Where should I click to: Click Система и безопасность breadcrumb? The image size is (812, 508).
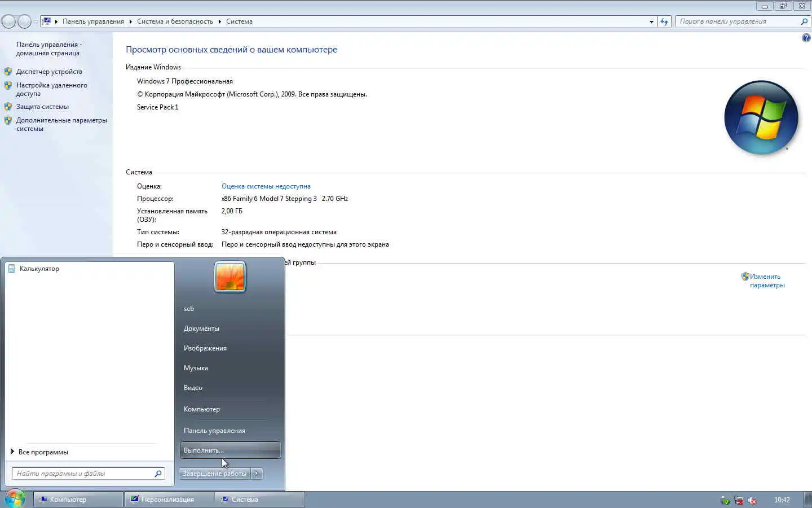(x=175, y=21)
